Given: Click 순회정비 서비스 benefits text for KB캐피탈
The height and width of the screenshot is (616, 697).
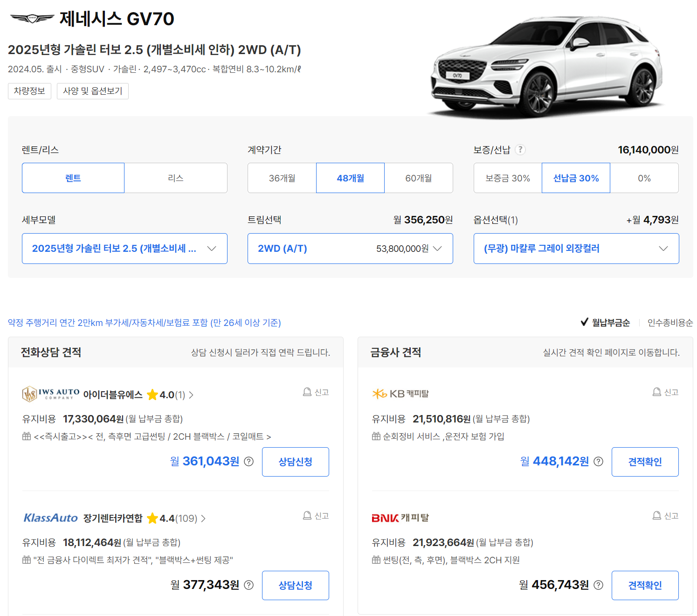Looking at the screenshot, I should click(x=443, y=436).
